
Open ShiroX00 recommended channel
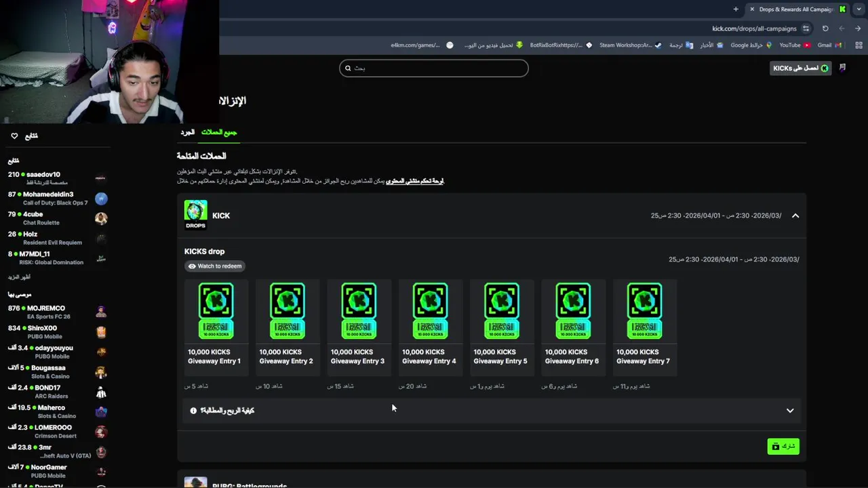(58, 331)
